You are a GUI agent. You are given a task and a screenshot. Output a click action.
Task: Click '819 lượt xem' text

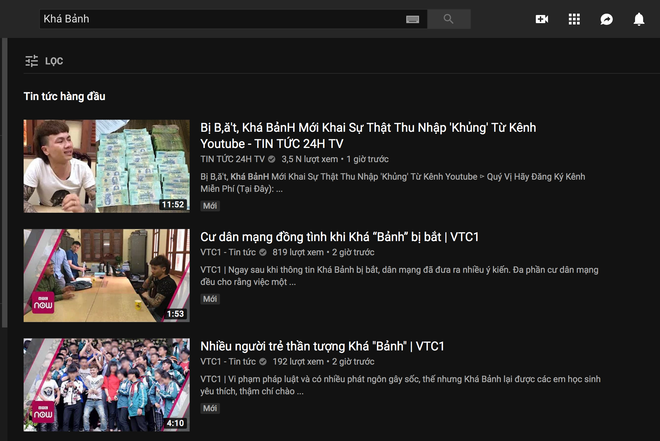tap(298, 252)
